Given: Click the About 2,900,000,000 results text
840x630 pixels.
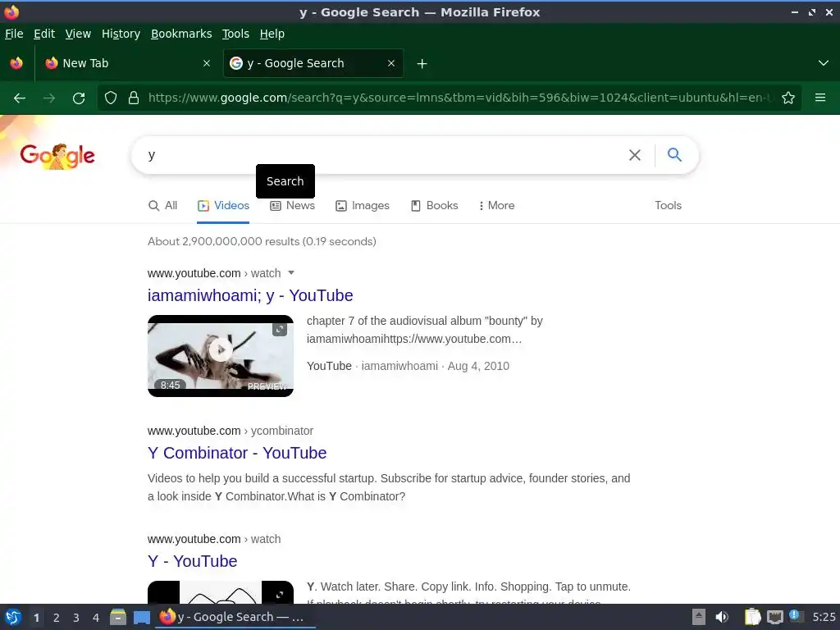Looking at the screenshot, I should (262, 242).
